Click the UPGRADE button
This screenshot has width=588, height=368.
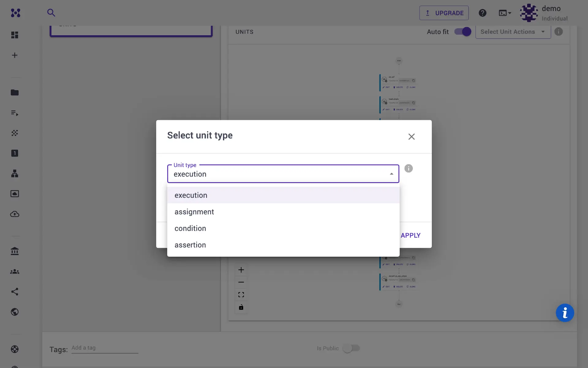coord(444,13)
